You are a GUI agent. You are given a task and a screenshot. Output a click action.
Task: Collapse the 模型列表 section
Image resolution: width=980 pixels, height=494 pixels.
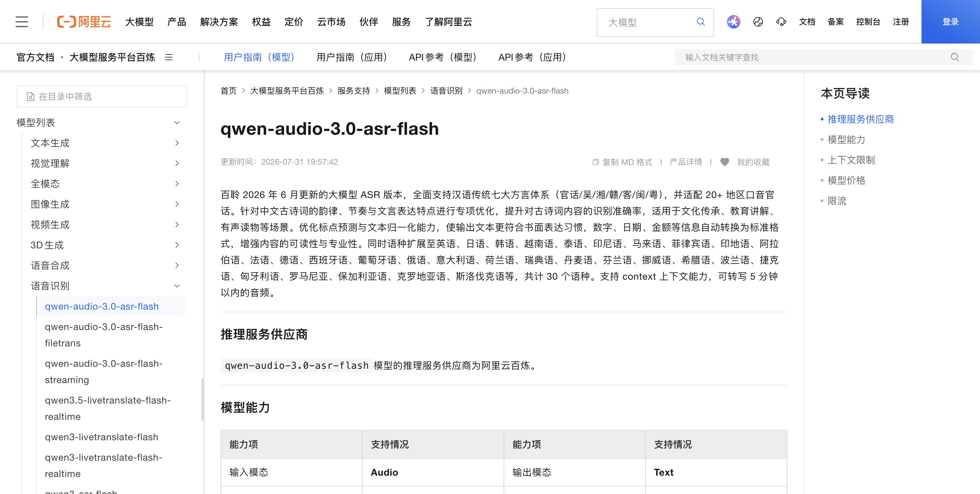coord(177,122)
